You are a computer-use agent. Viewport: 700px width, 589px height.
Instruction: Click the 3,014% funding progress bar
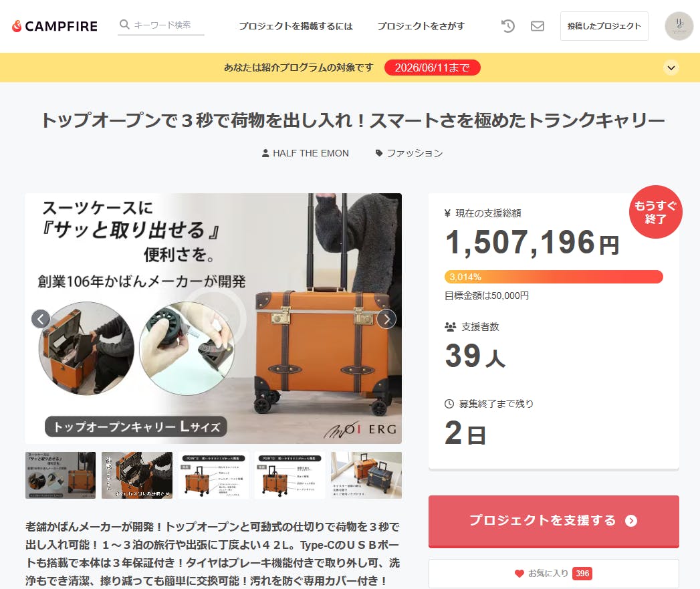point(554,277)
